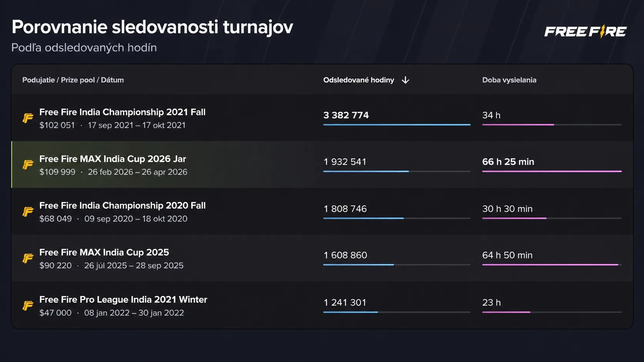Click icon beside Free Fire MAX India Cup 2026
Image resolution: width=644 pixels, height=362 pixels.
tap(28, 165)
